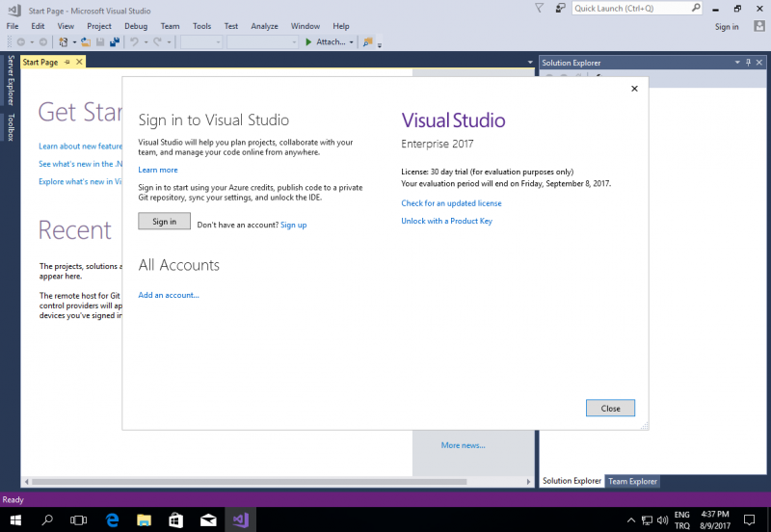Open the toolbar options overflow arrow

(x=380, y=44)
